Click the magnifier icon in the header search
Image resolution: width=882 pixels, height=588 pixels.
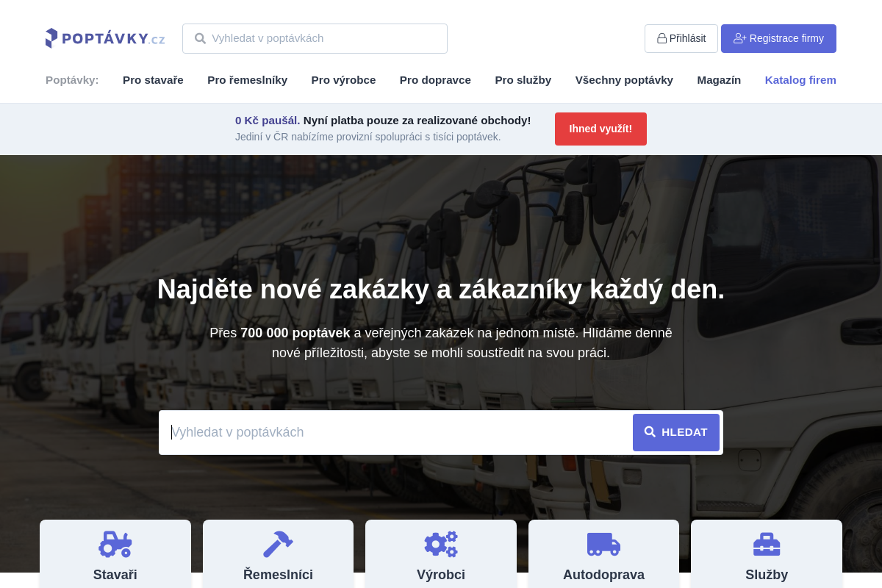200,38
